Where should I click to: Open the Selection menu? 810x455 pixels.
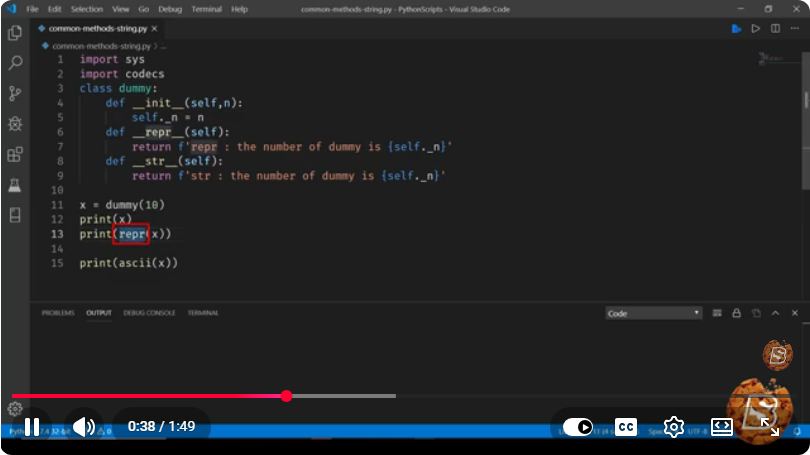[x=87, y=9]
